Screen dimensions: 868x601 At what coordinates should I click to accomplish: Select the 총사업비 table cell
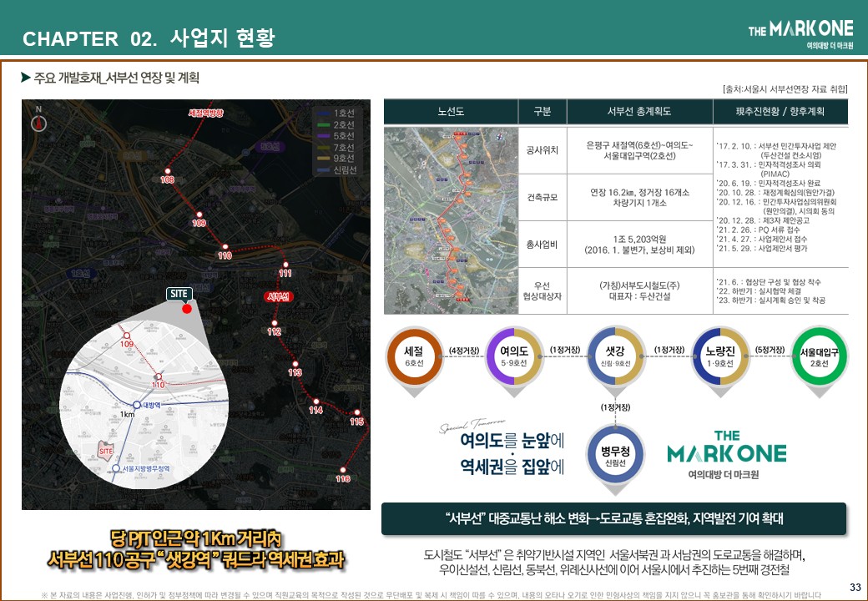(x=542, y=245)
